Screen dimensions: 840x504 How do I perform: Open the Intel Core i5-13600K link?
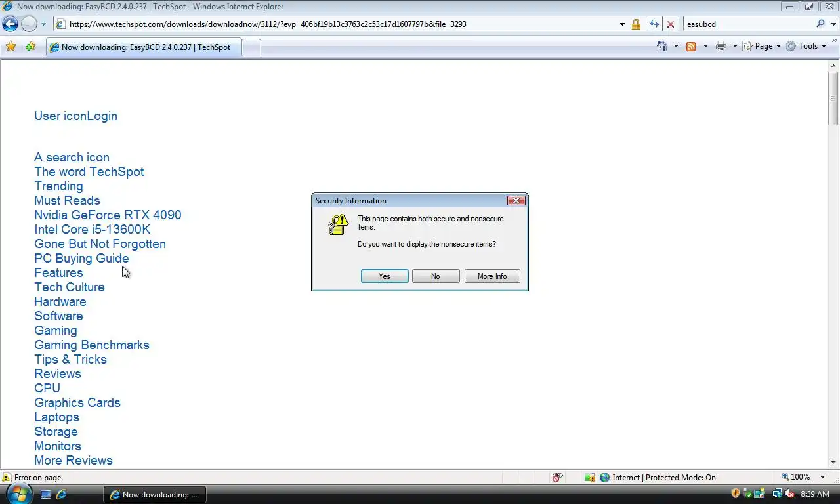point(93,230)
